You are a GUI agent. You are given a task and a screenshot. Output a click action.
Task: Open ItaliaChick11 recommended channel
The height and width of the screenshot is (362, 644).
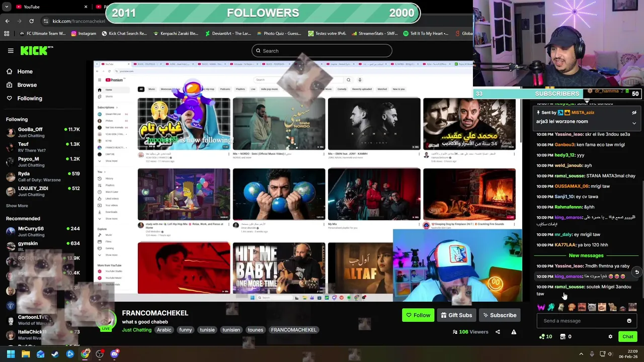pyautogui.click(x=43, y=335)
